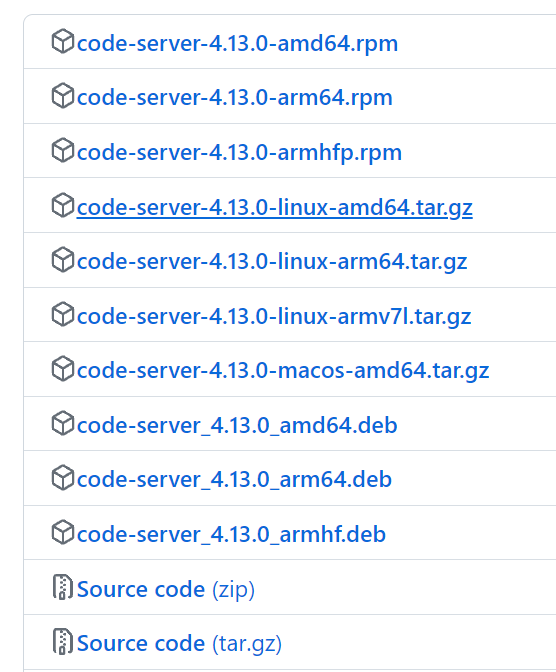
Task: Click package icon beside code-server_4.13.0_amd64.deb
Action: (x=63, y=423)
